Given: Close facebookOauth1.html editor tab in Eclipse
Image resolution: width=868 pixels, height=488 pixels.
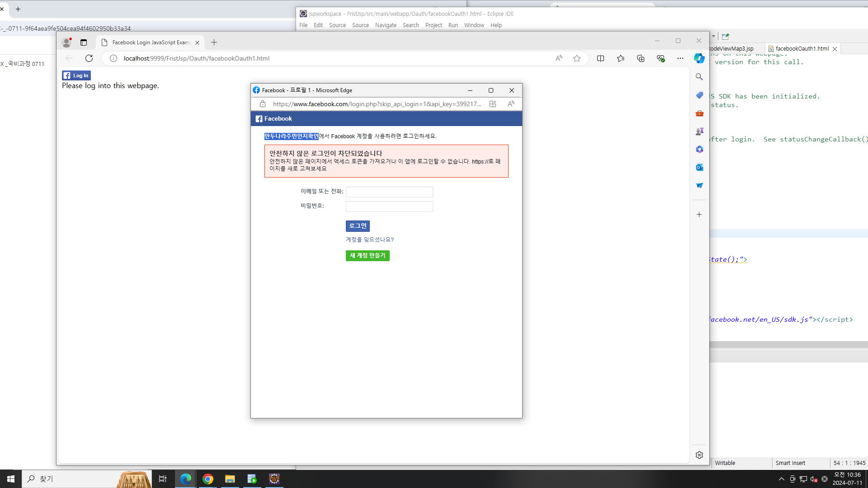Looking at the screenshot, I should pos(835,49).
